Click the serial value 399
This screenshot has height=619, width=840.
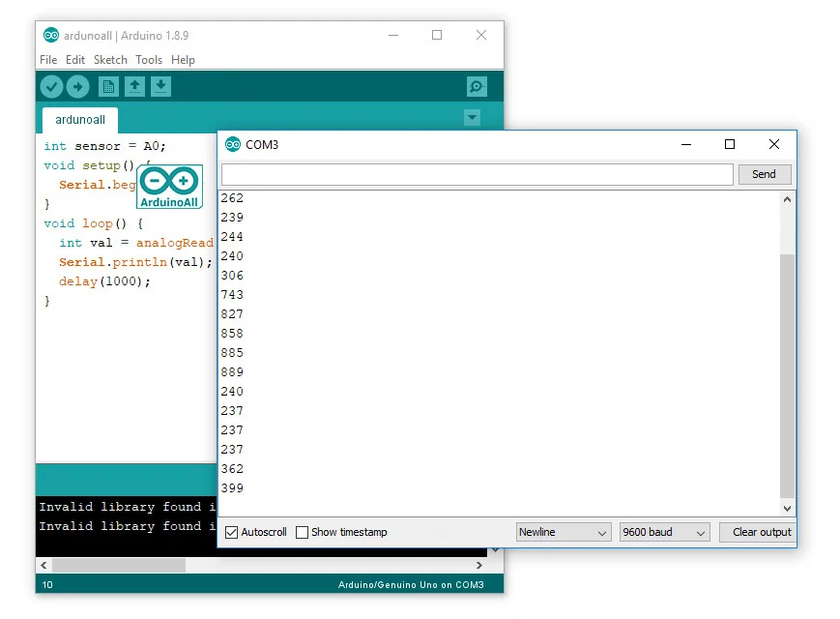(232, 488)
